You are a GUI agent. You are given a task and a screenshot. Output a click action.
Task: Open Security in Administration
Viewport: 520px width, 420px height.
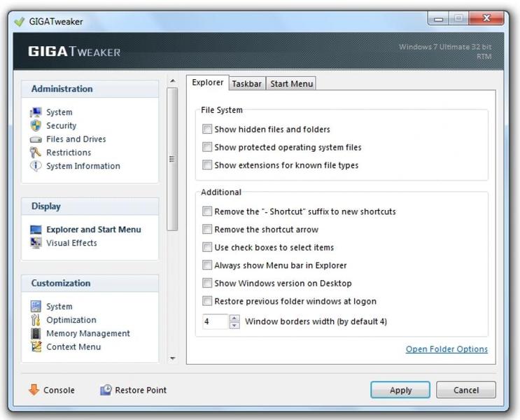[62, 126]
